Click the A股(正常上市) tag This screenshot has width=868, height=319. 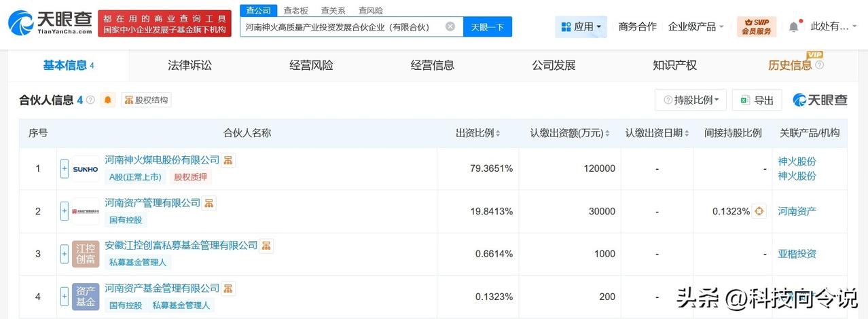click(x=135, y=177)
